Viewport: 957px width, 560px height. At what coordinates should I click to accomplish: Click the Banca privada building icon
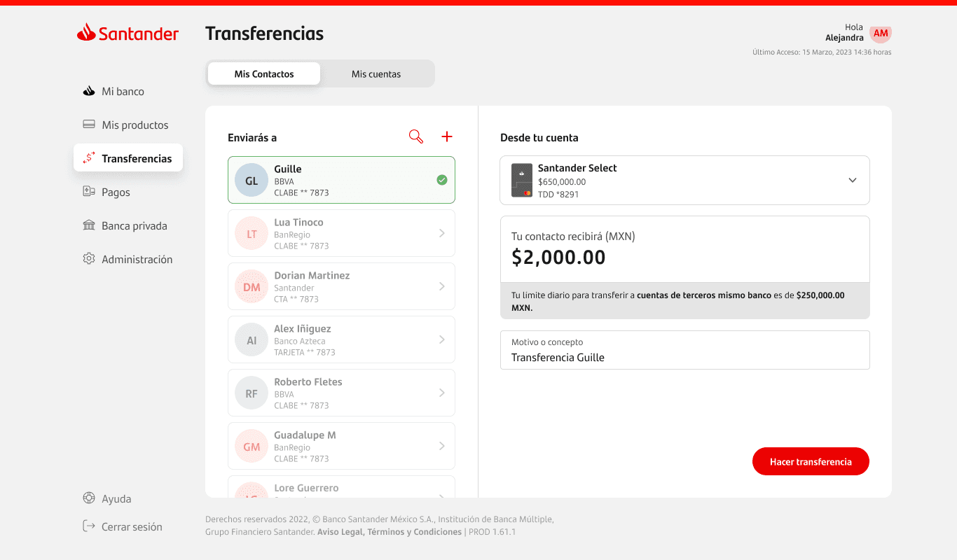89,225
